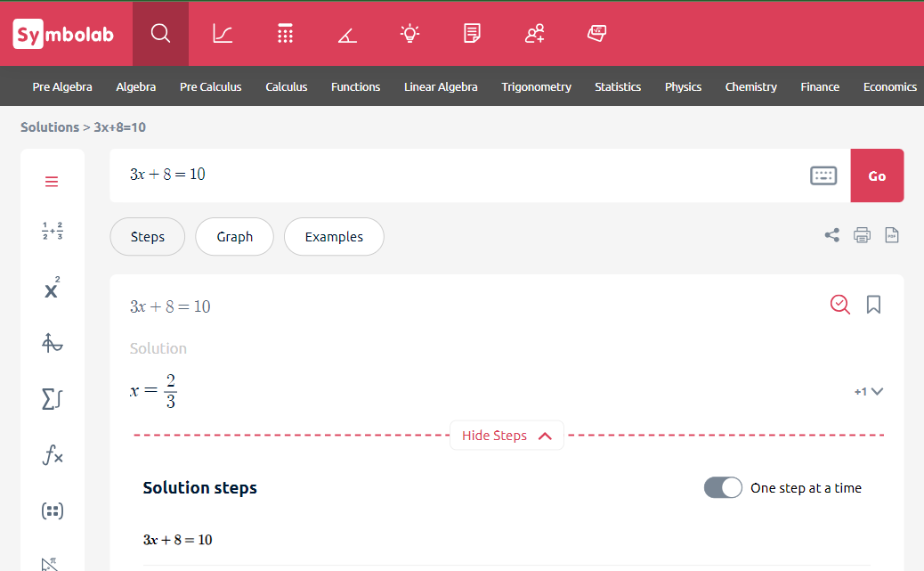Select the search solver icon
Screen dimensions: 924x571
(160, 33)
